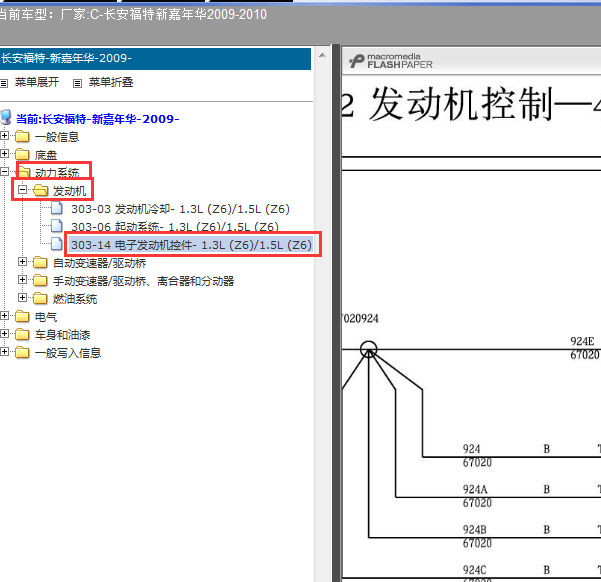Viewport: 601px width, 582px height.
Task: Click the 菜单折叠 collapse-all icon
Action: pos(77,83)
